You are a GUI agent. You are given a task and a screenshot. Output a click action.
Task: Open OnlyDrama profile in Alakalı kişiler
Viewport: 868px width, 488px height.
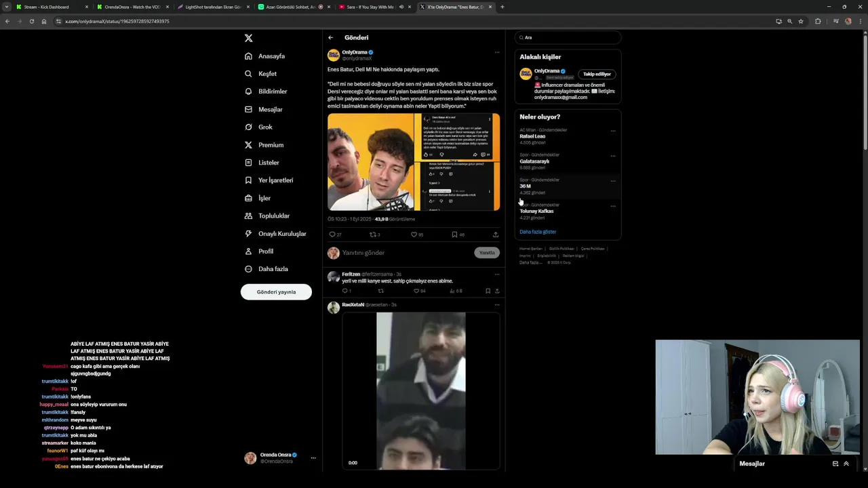tap(547, 70)
